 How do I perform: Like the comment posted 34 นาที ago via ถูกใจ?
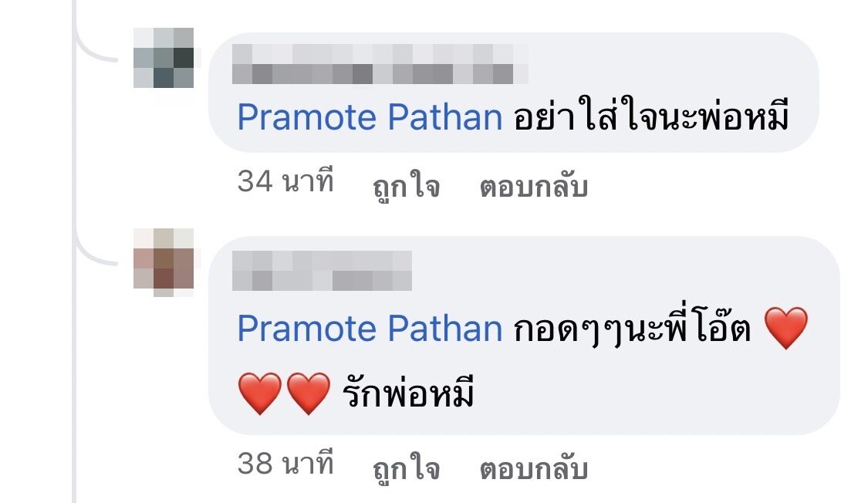coord(407,185)
